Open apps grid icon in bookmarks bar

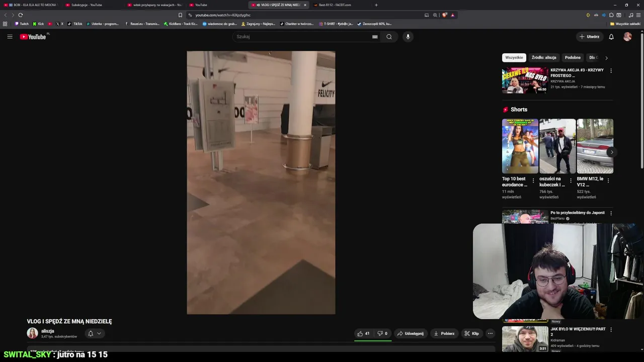click(x=5, y=24)
